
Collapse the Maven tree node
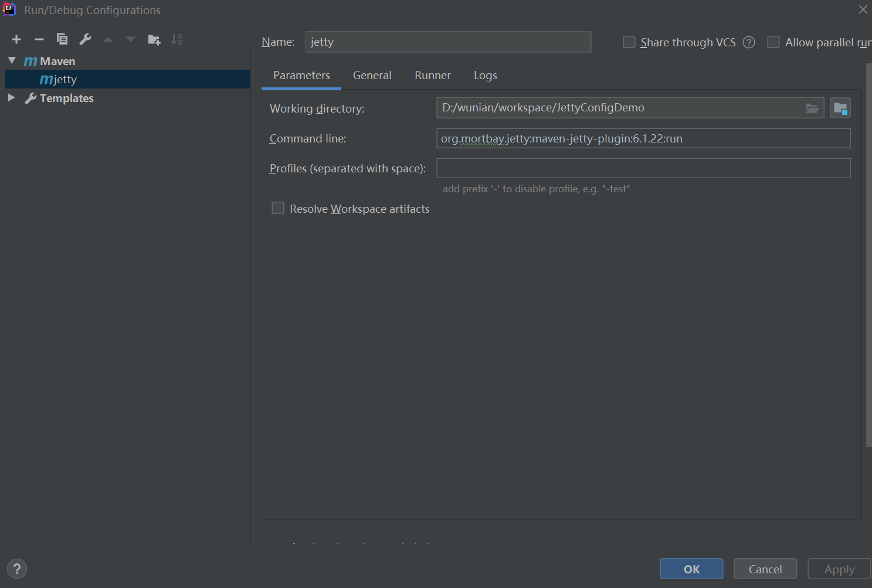12,60
